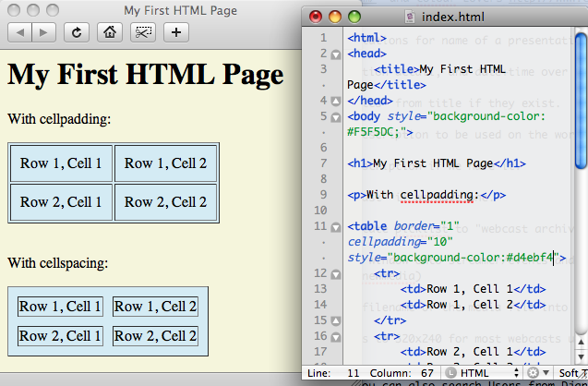Click line number 13 in the gutter

320,289
